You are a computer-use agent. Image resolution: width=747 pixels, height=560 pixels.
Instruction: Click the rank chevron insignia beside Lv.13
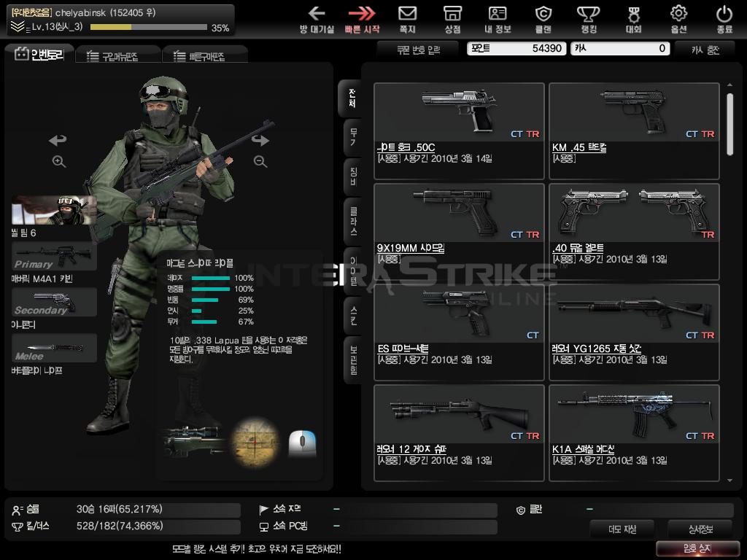(x=18, y=27)
